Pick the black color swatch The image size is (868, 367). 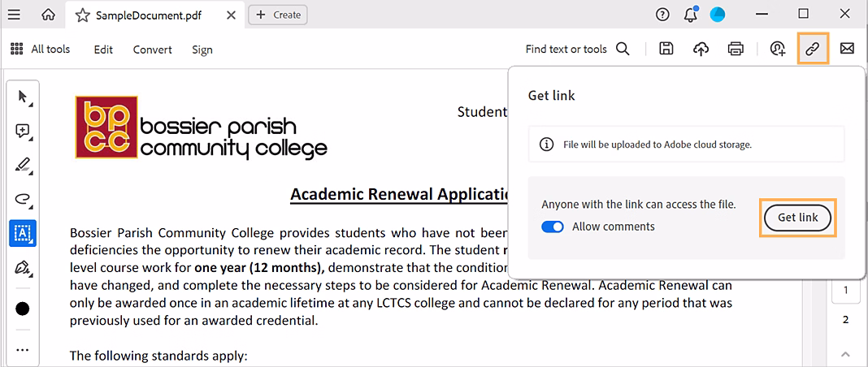point(23,309)
